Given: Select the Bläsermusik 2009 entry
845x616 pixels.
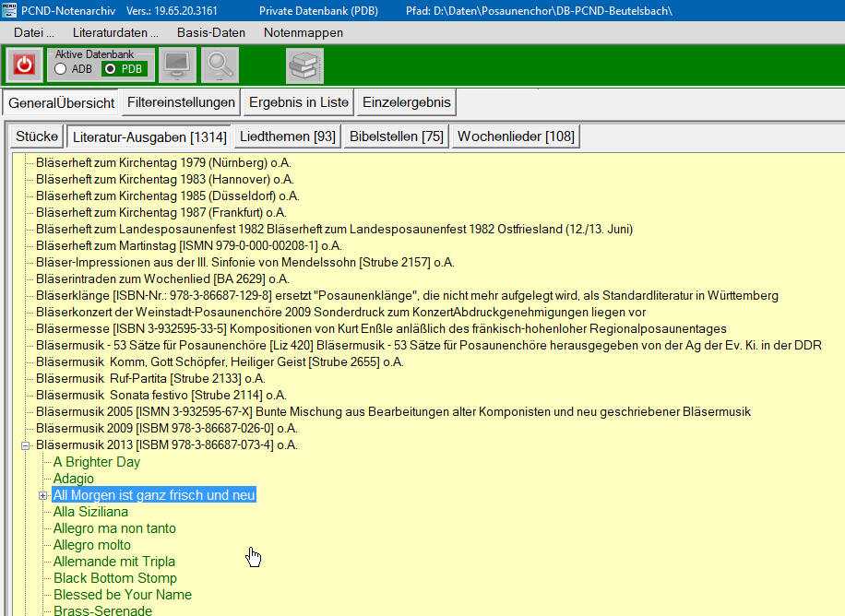Looking at the screenshot, I should tap(167, 429).
